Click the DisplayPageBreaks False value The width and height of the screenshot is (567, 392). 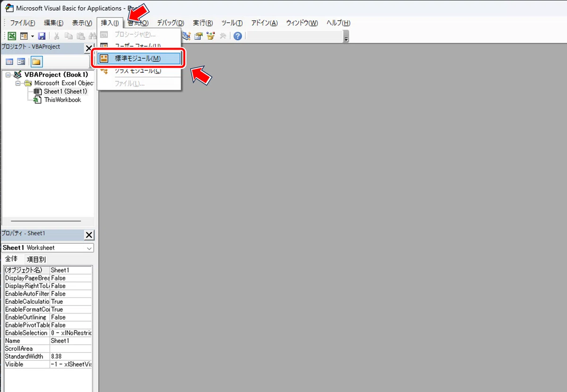point(71,278)
